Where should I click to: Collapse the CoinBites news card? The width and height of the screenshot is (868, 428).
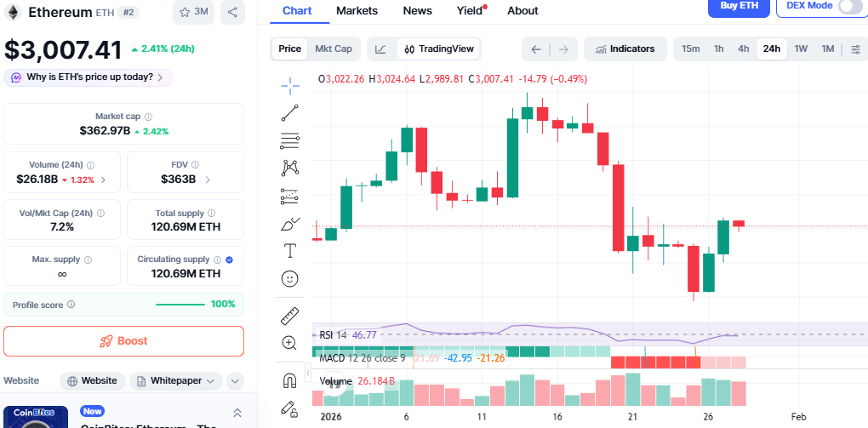pyautogui.click(x=237, y=413)
